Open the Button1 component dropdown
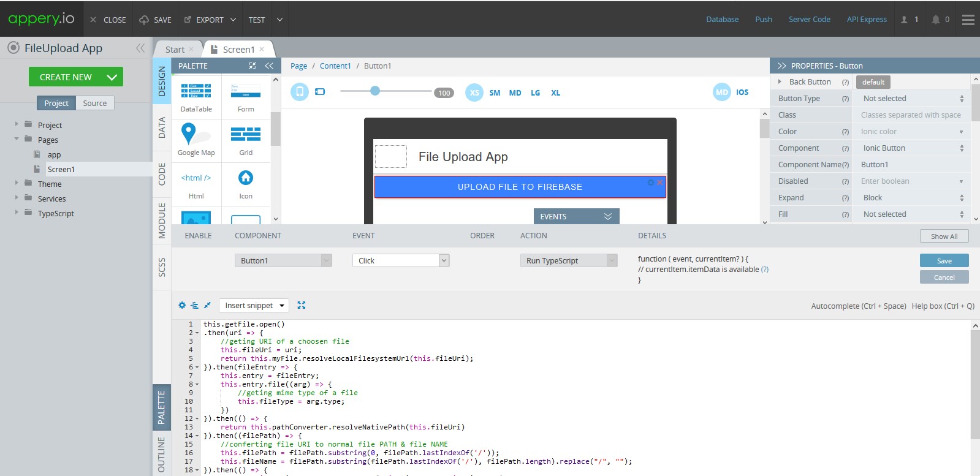This screenshot has height=476, width=980. coord(283,260)
